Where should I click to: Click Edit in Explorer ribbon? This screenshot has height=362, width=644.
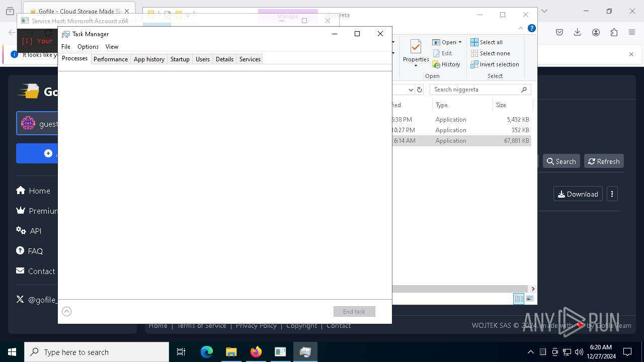[442, 53]
